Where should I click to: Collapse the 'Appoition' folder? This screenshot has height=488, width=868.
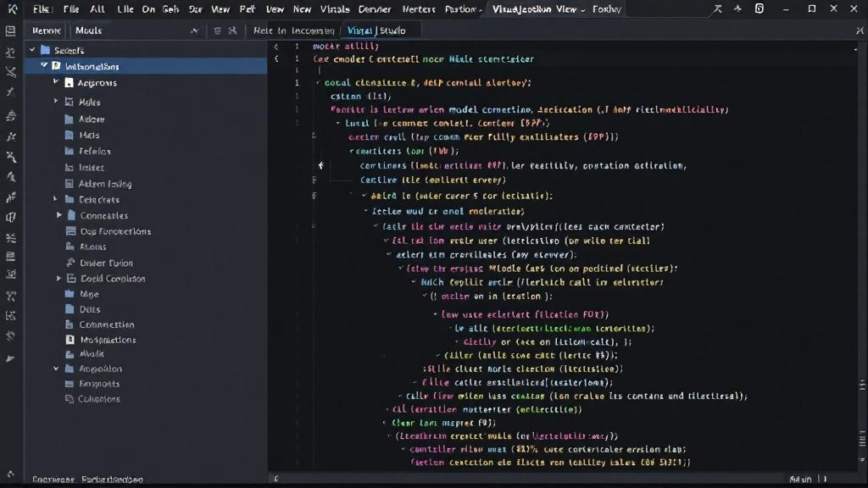pos(56,368)
